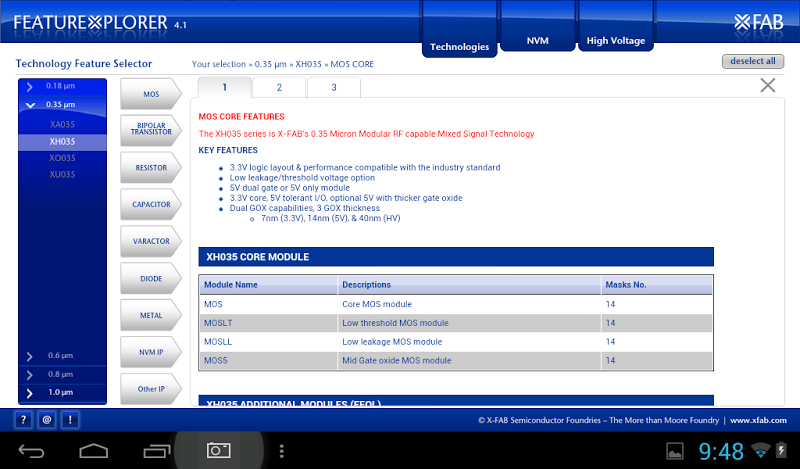Viewport: 800px width, 469px height.
Task: Open the help question mark icon
Action: (23, 420)
